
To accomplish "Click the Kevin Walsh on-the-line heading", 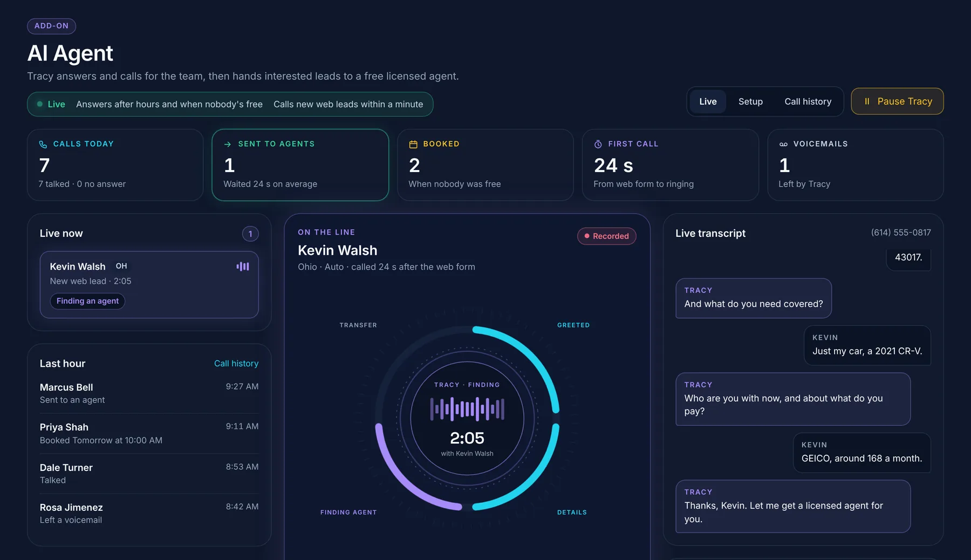I will [338, 250].
